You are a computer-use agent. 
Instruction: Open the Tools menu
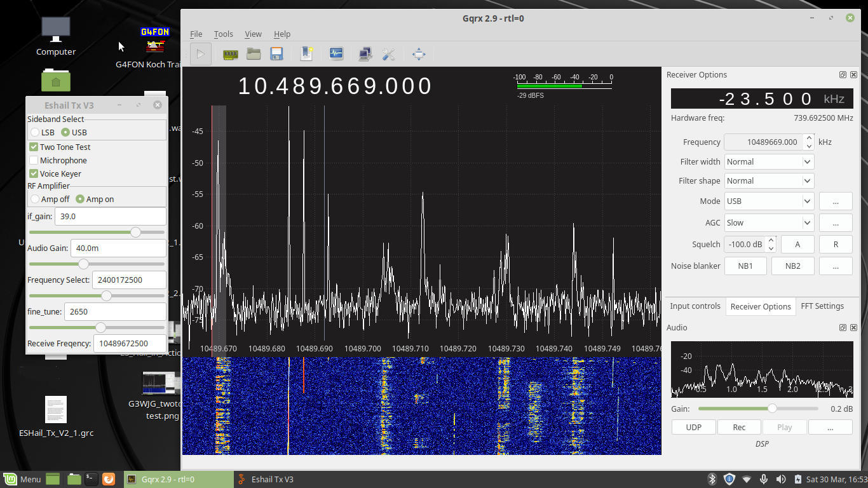(x=223, y=34)
